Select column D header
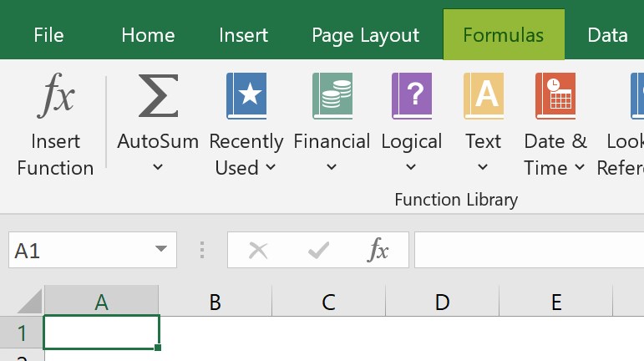 [x=443, y=301]
